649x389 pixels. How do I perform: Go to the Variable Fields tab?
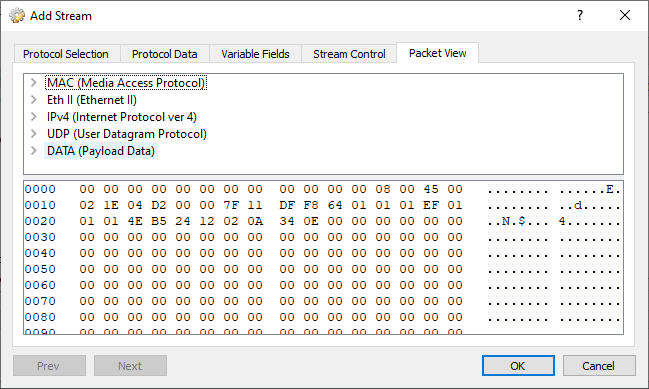(255, 54)
